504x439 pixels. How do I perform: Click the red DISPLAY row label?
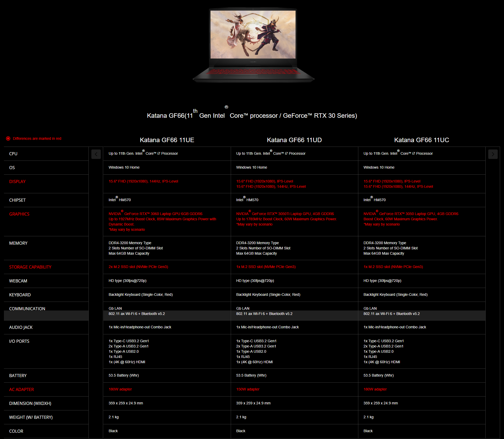17,181
